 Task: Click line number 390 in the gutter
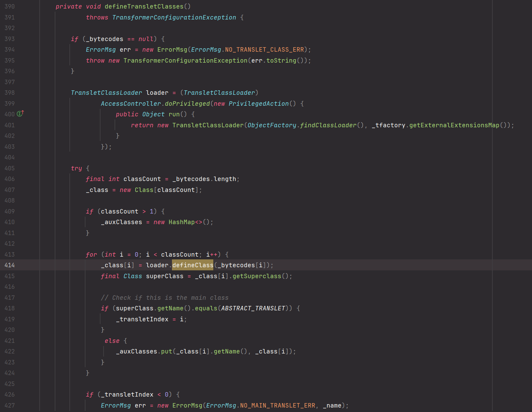pos(10,7)
